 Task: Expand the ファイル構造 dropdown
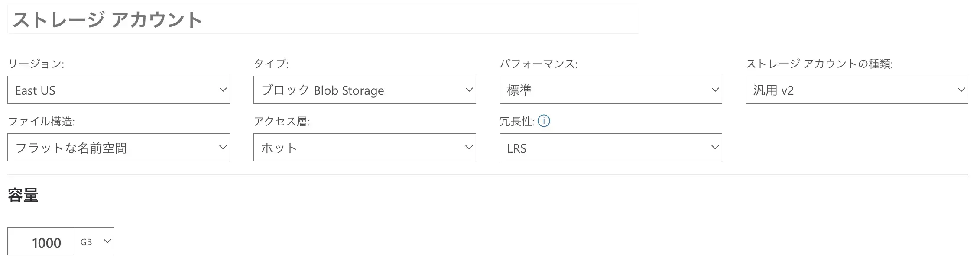(x=118, y=148)
